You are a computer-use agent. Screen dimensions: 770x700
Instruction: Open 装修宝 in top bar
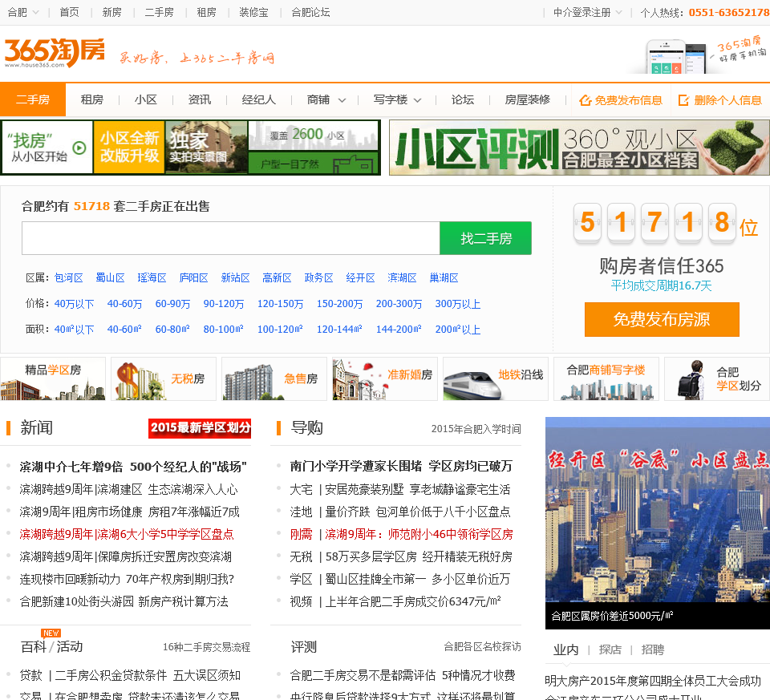(254, 12)
